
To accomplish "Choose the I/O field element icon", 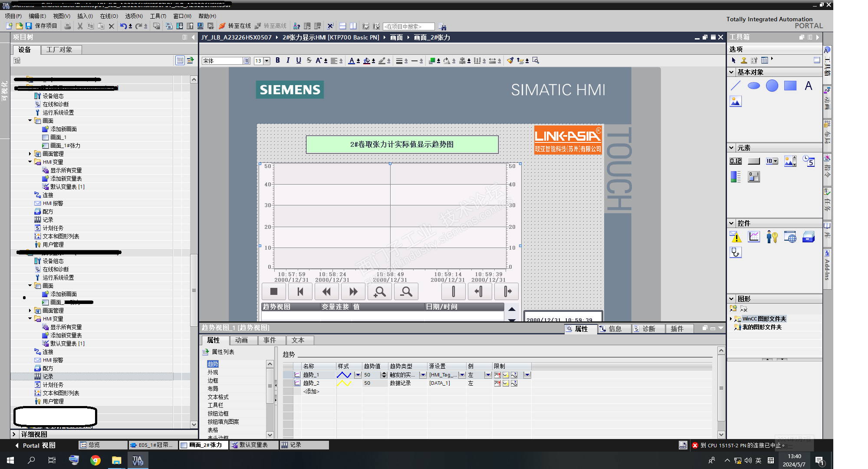I will coord(736,161).
